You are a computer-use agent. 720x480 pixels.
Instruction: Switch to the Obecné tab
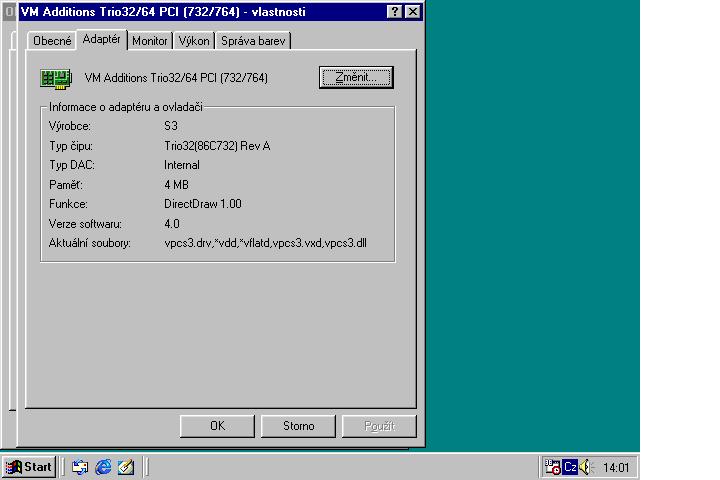click(52, 41)
